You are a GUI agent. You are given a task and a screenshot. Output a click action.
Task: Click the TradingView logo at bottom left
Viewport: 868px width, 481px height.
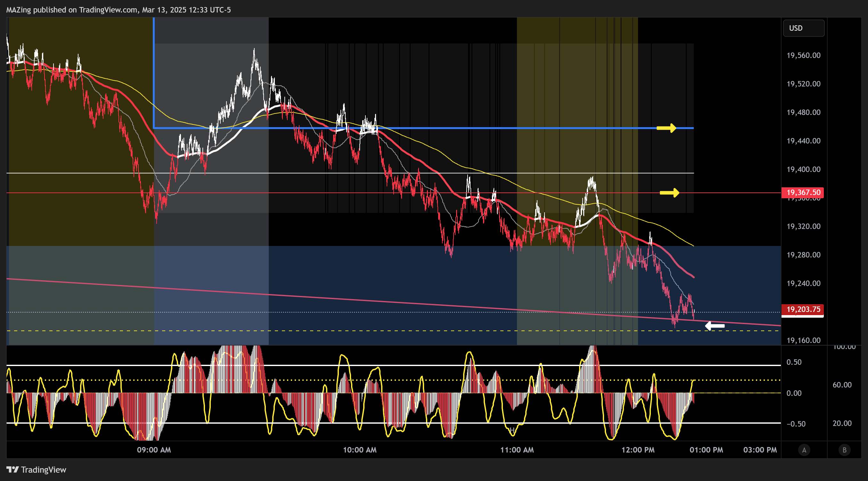[37, 469]
